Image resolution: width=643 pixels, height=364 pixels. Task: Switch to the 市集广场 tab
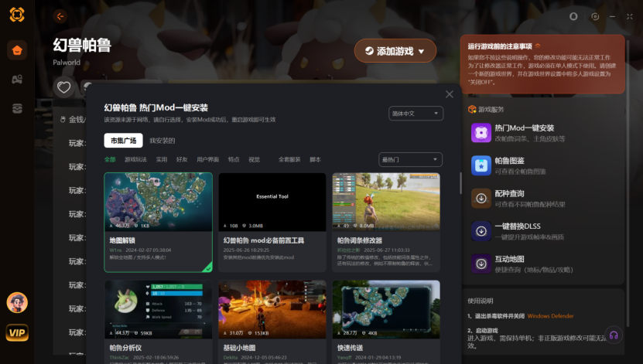(124, 141)
